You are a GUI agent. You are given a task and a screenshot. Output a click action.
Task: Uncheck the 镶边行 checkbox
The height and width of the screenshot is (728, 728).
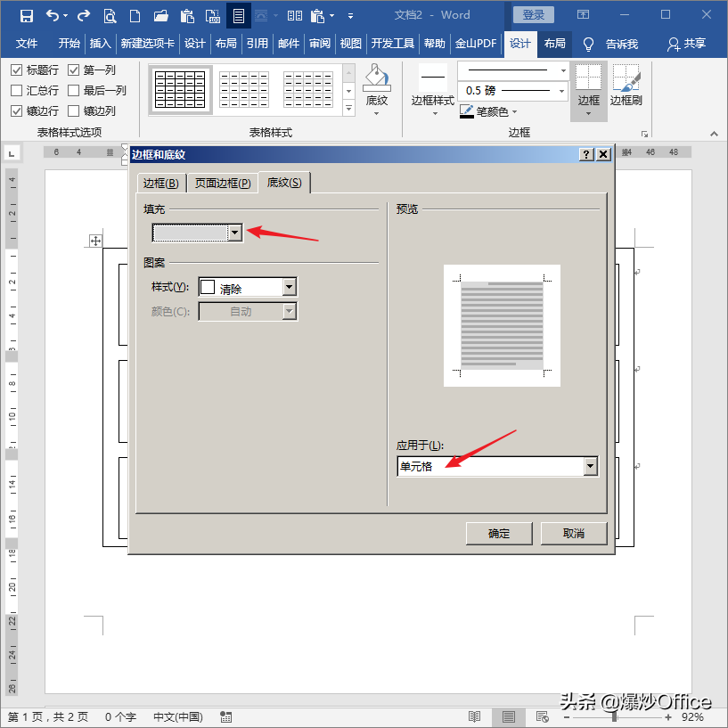(16, 111)
